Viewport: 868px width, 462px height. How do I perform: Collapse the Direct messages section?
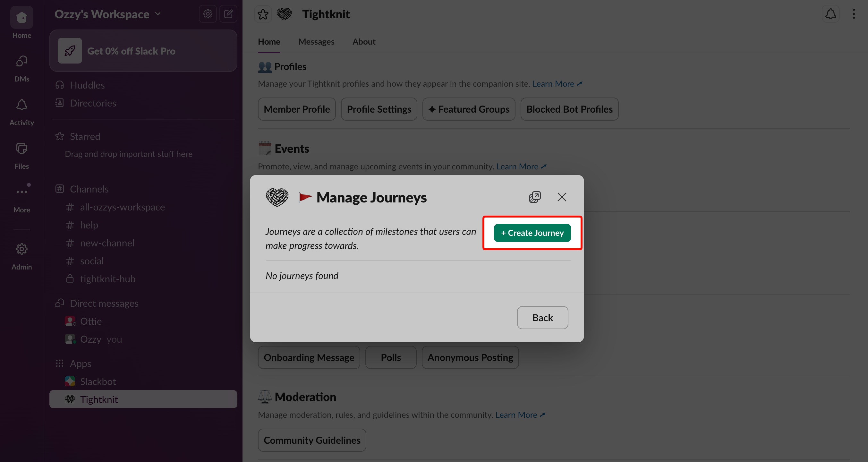pyautogui.click(x=59, y=303)
